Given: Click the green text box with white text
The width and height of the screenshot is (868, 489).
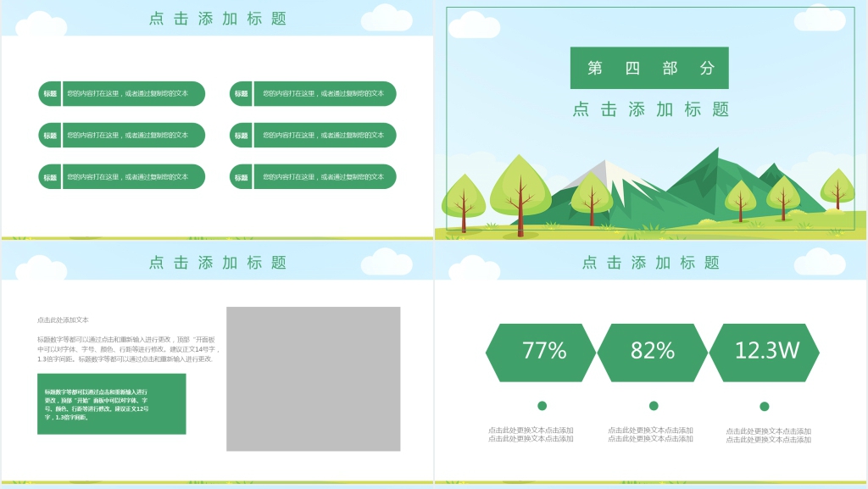Looking at the screenshot, I should click(111, 404).
